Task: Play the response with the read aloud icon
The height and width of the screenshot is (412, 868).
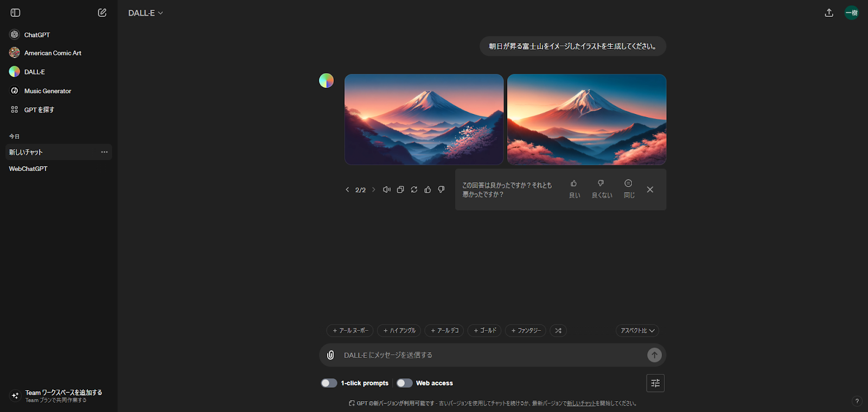Action: (387, 189)
